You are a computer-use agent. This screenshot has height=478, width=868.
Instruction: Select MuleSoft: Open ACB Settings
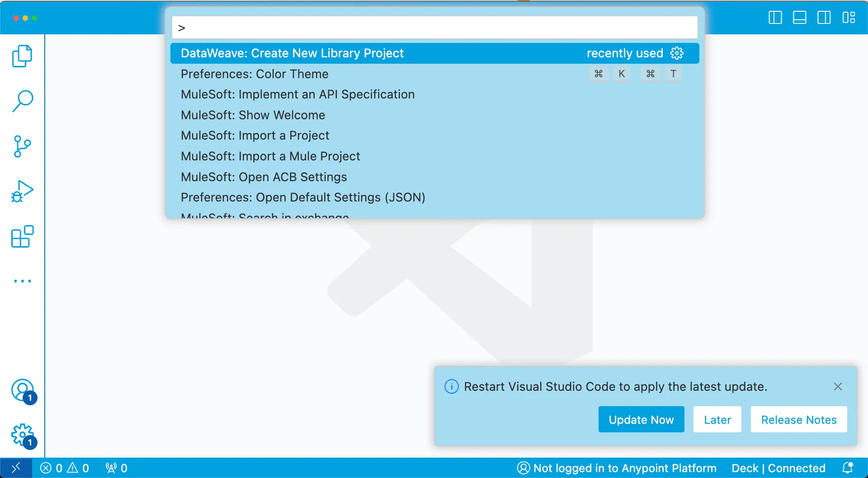tap(435, 177)
